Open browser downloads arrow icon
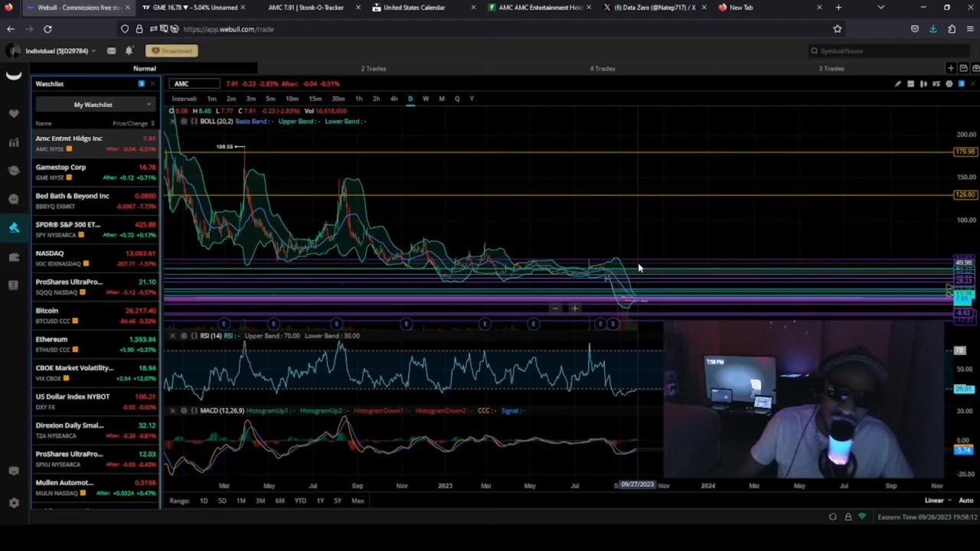980x551 pixels. click(x=933, y=29)
